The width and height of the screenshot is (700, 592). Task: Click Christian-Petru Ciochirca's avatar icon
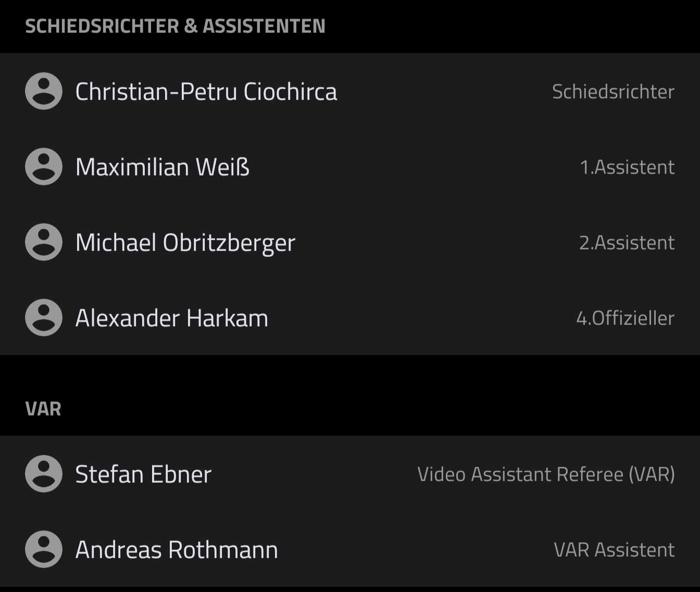tap(44, 91)
